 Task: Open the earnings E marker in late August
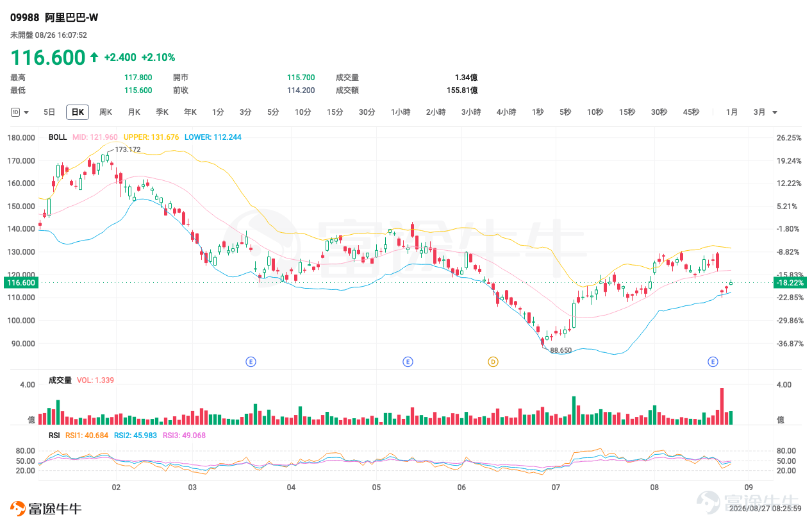[713, 362]
